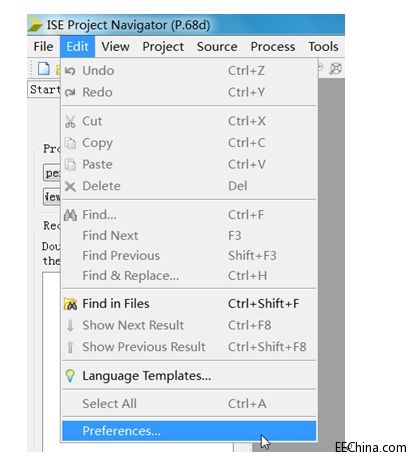
Task: Open the Source menu
Action: click(x=217, y=47)
